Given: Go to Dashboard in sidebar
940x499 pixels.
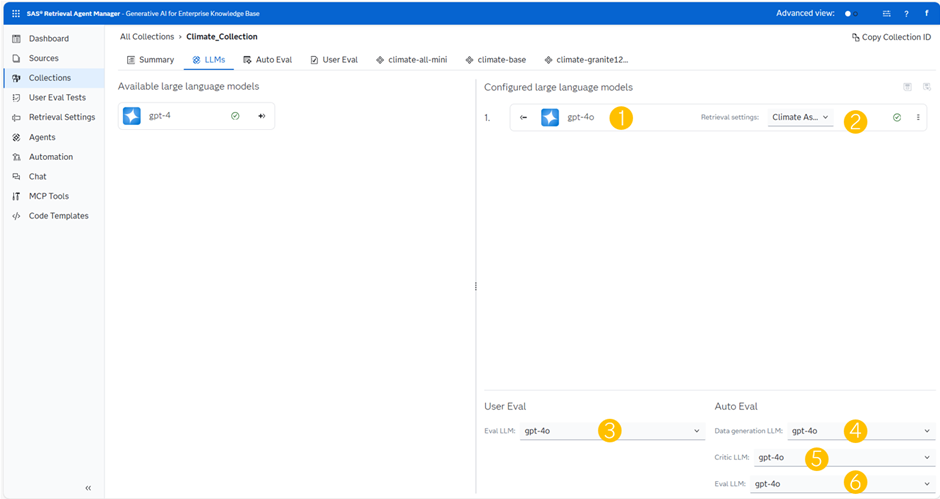Looking at the screenshot, I should tap(49, 38).
